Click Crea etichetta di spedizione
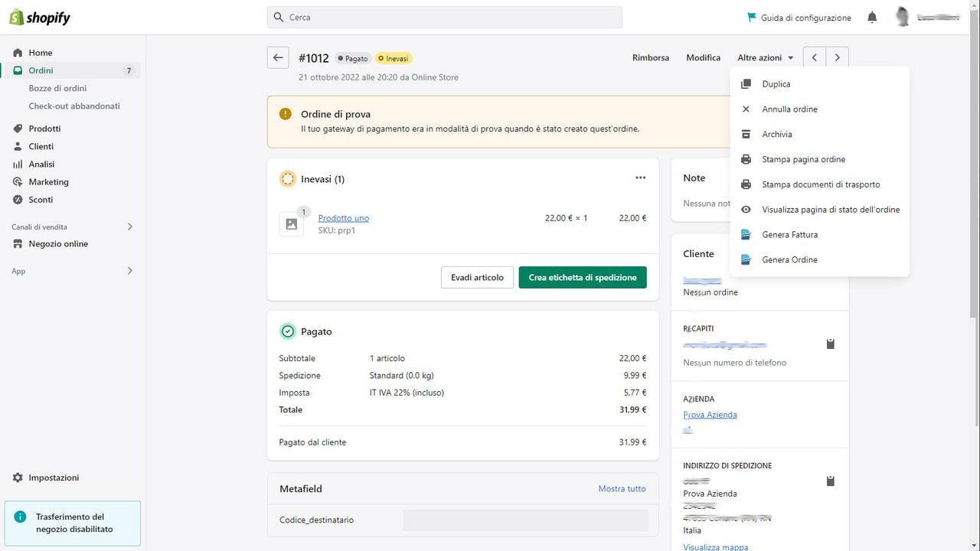 [583, 278]
